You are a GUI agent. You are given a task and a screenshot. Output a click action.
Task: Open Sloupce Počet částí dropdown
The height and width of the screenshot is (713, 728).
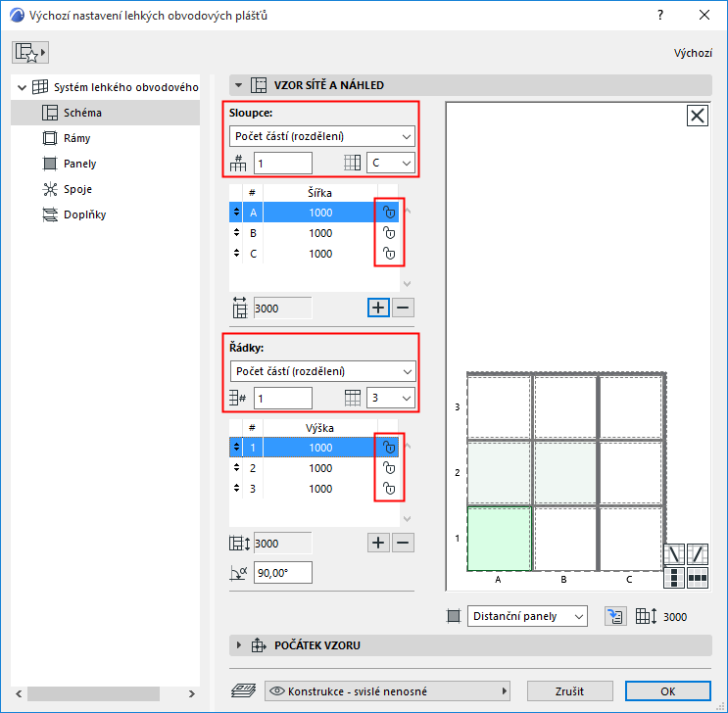tap(322, 136)
